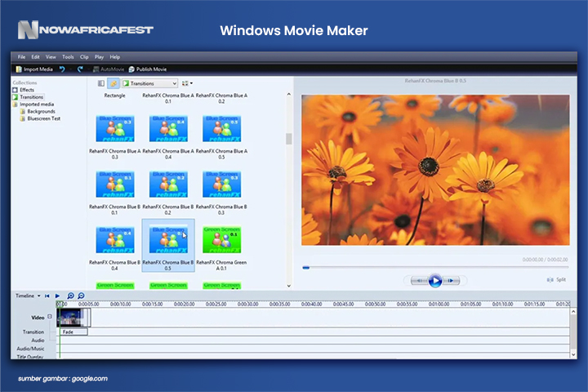Select RehanFX Chroma Green A 0.1 thumbnail
This screenshot has height=392, width=588.
pos(221,240)
